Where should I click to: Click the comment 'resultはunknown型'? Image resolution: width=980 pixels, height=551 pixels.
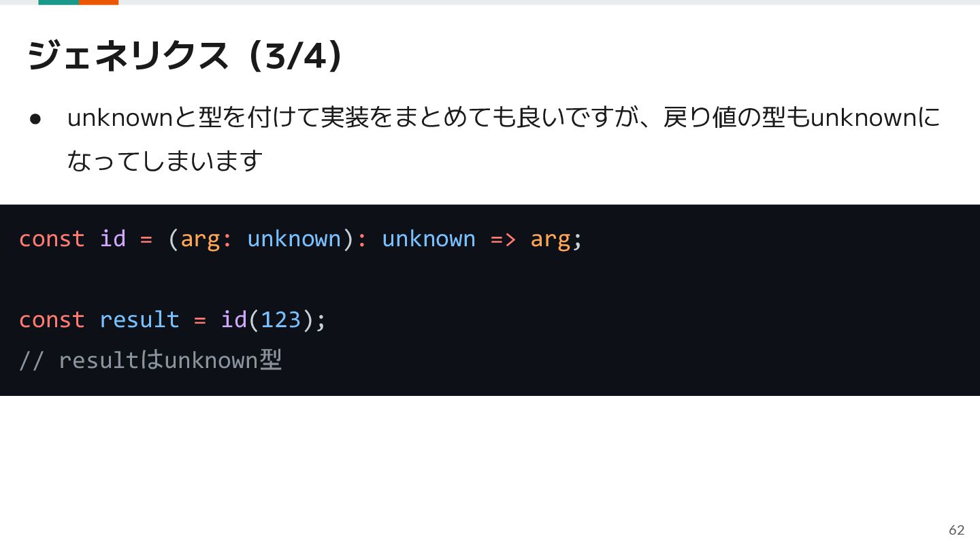(x=169, y=360)
